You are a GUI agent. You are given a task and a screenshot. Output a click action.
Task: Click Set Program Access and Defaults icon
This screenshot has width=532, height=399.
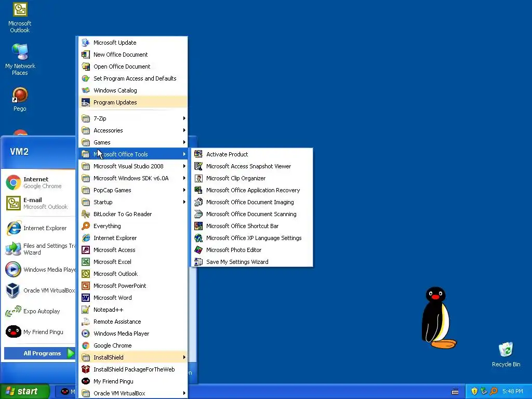pyautogui.click(x=86, y=78)
